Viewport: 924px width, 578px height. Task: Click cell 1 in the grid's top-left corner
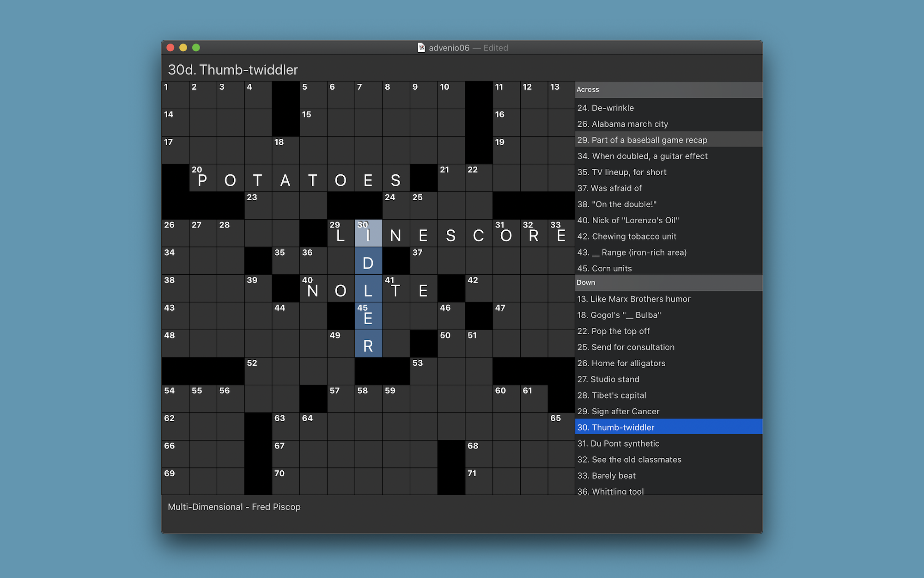pyautogui.click(x=175, y=95)
